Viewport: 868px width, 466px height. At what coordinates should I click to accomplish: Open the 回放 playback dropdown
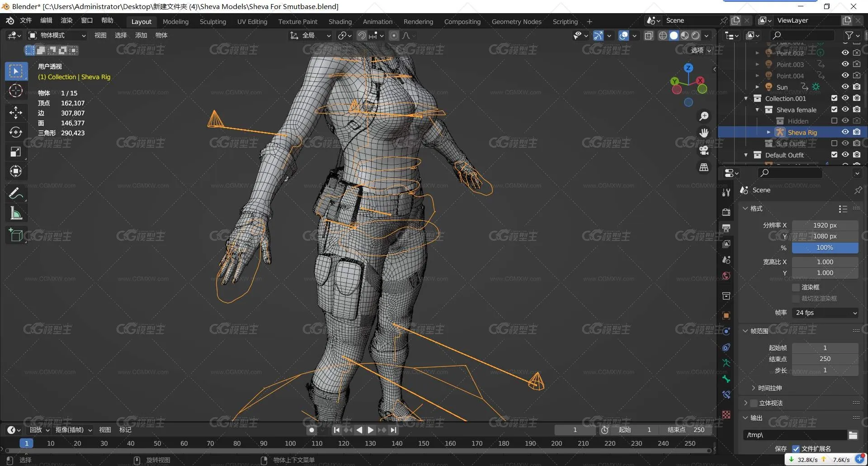[x=39, y=430]
